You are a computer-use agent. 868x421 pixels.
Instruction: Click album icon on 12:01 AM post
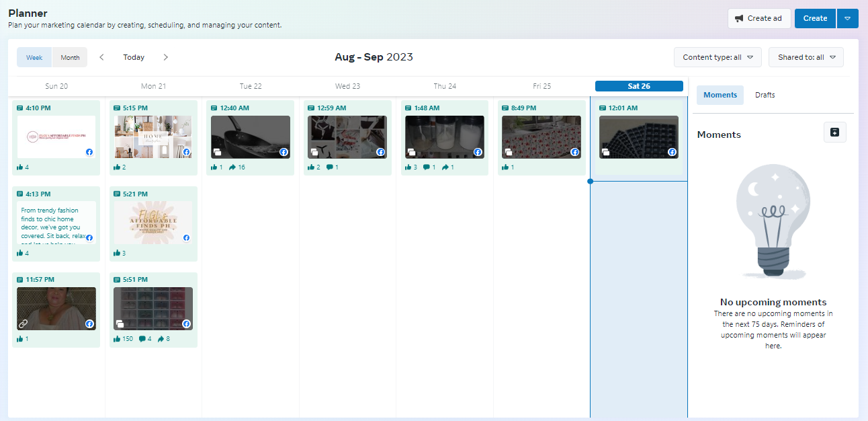[x=606, y=153]
